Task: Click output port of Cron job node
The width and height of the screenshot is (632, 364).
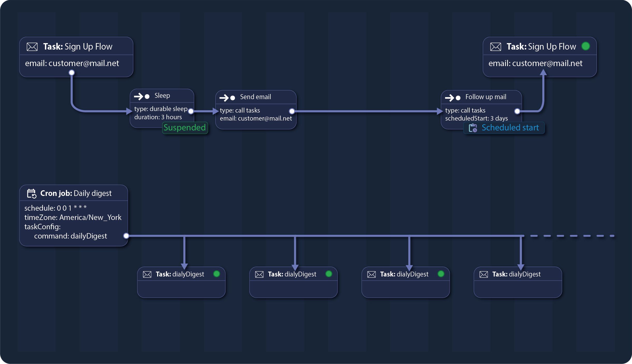Action: (x=126, y=236)
